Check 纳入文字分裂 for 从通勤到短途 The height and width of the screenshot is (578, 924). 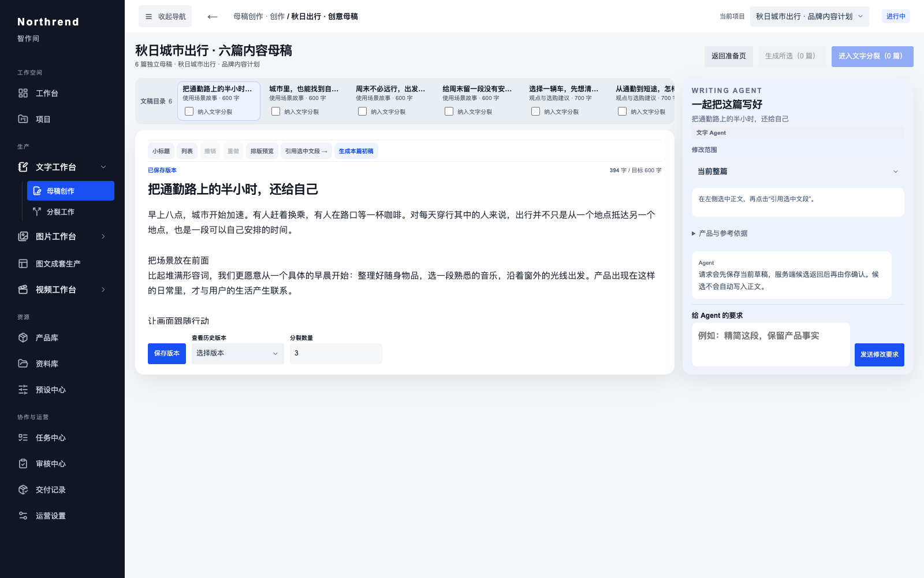point(622,112)
